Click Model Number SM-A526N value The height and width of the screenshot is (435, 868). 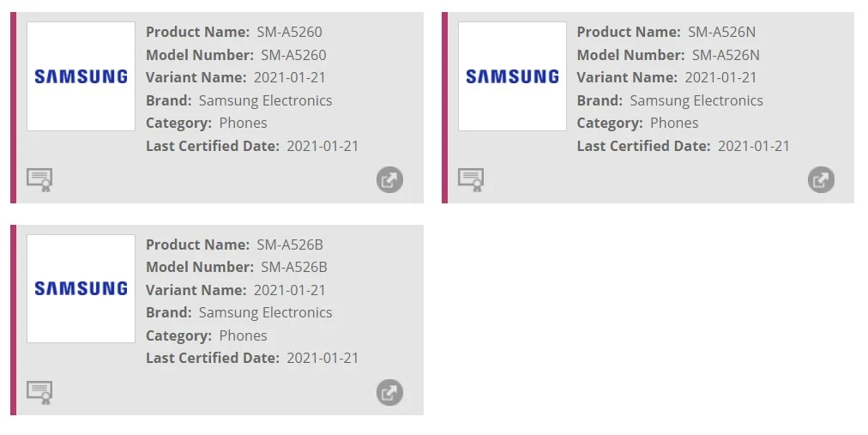[726, 55]
